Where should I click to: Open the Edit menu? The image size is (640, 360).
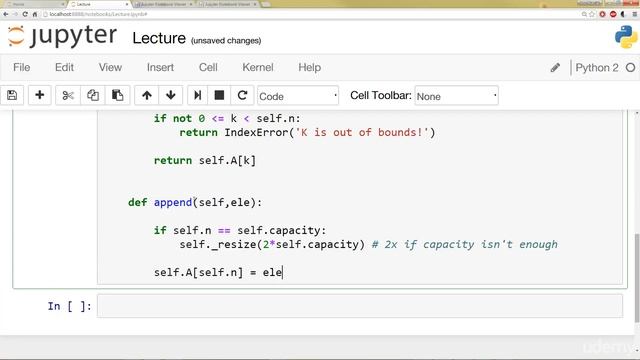(x=64, y=67)
